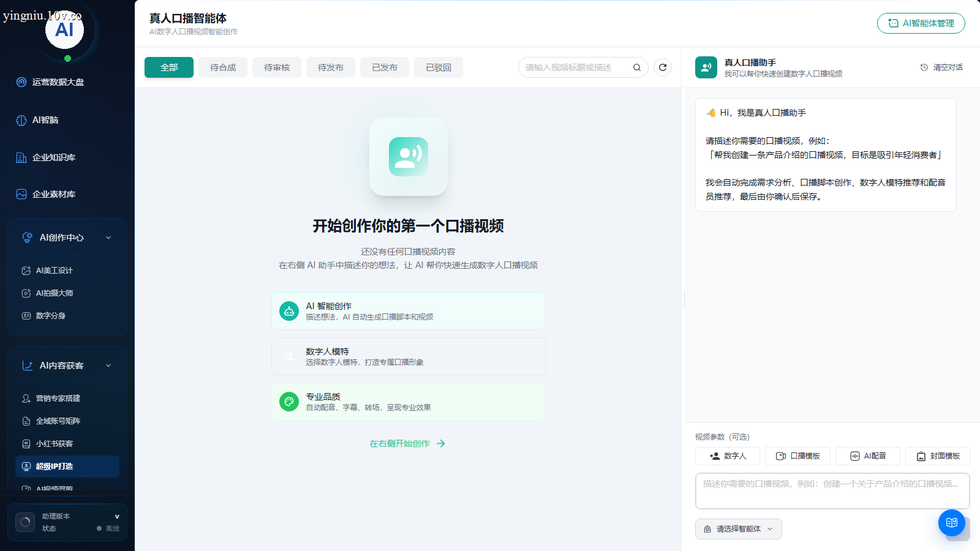Choose the 封面模板 parameter
Image resolution: width=980 pixels, height=551 pixels.
[x=938, y=456]
